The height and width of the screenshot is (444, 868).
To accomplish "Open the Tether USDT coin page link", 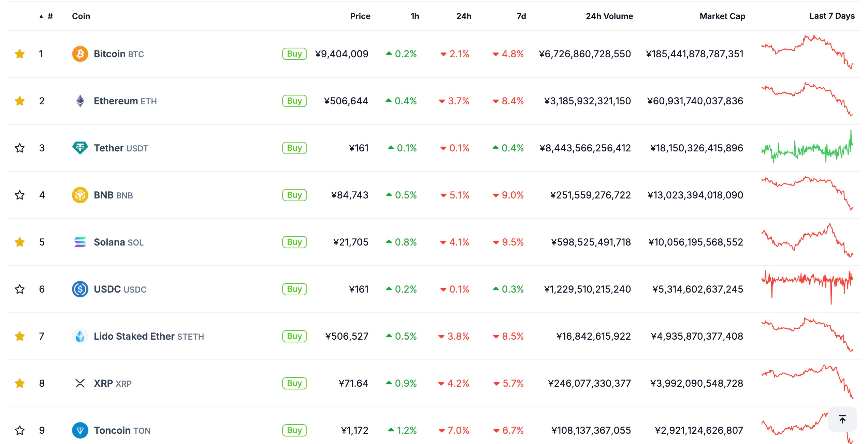I will click(121, 148).
